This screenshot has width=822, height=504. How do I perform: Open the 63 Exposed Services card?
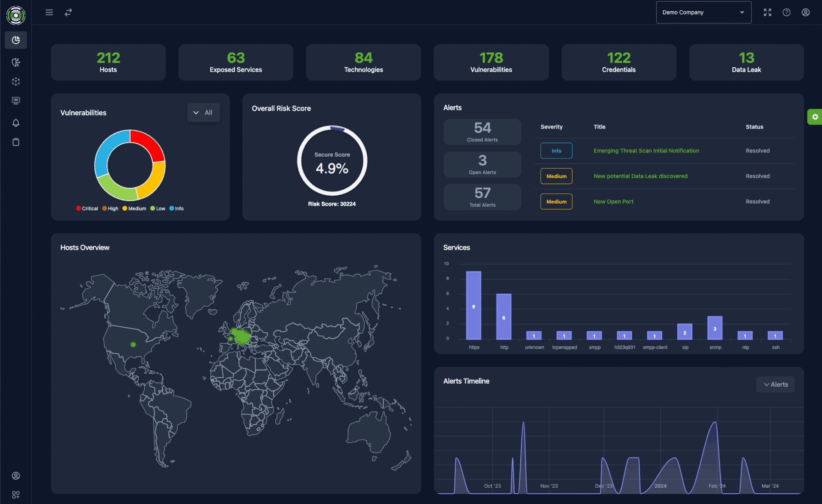pyautogui.click(x=236, y=62)
